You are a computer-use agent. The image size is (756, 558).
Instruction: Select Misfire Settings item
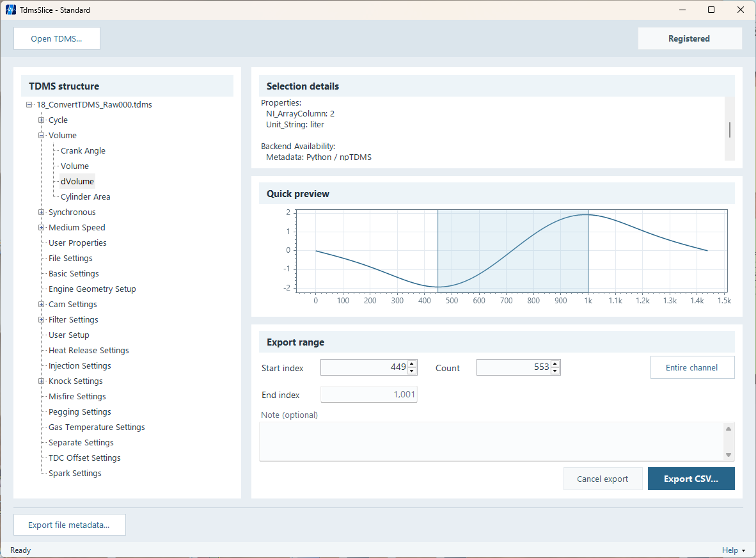click(77, 397)
